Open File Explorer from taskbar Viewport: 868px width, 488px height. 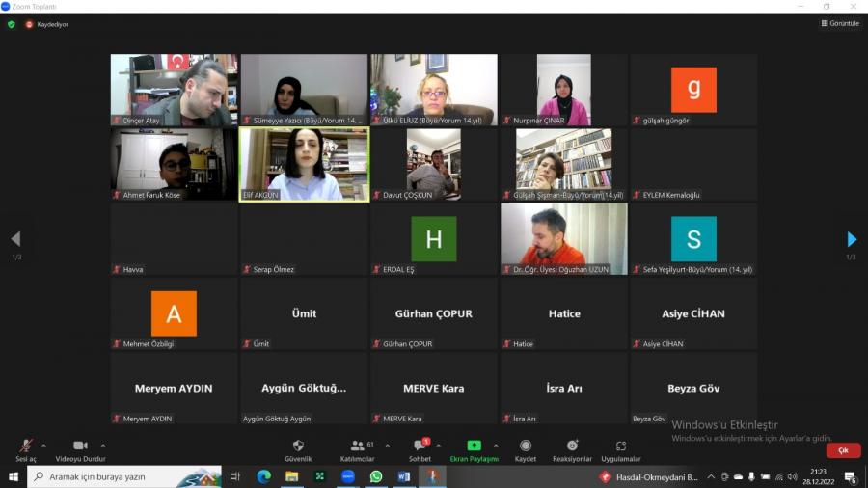pyautogui.click(x=291, y=476)
